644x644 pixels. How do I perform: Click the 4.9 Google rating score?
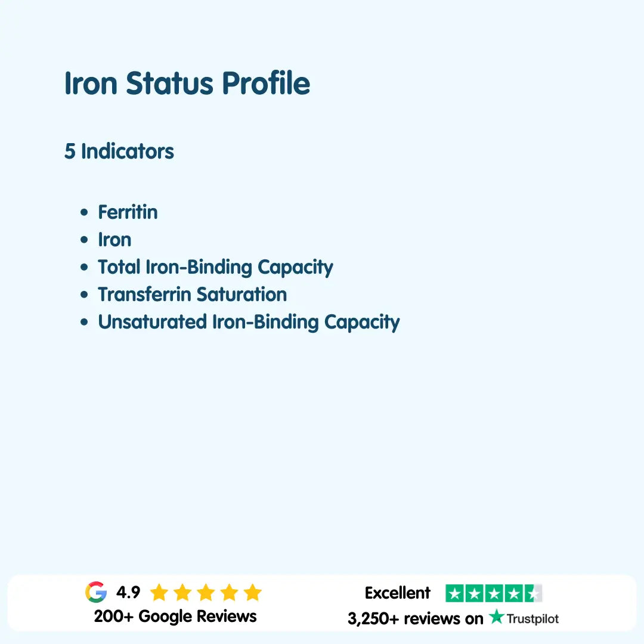128,593
